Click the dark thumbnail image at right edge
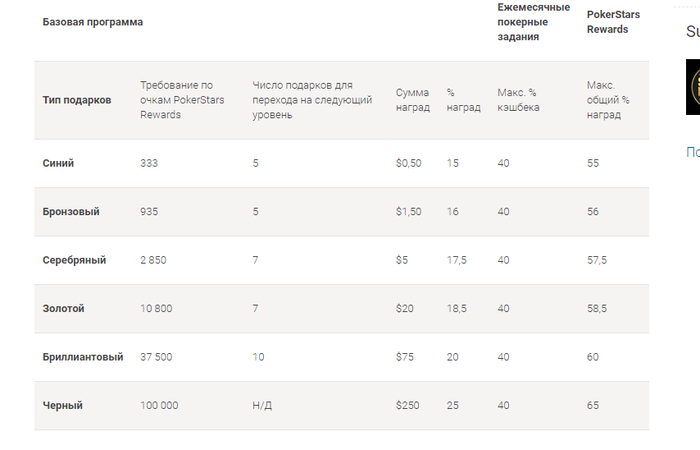700x450 pixels. 692,88
